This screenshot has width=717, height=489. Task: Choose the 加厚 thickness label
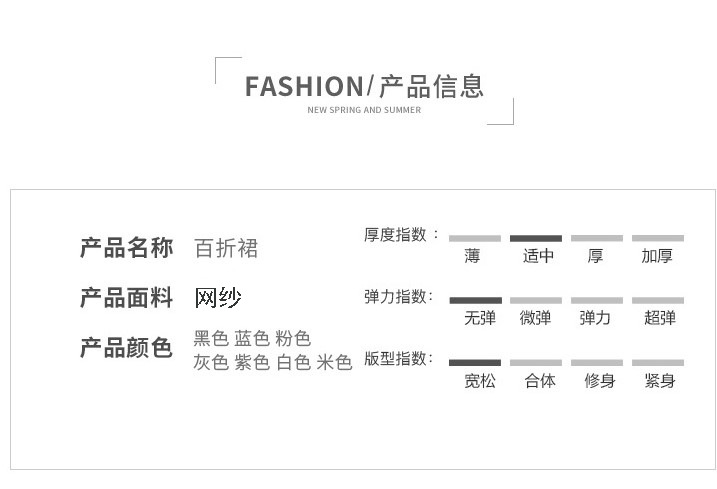(657, 257)
